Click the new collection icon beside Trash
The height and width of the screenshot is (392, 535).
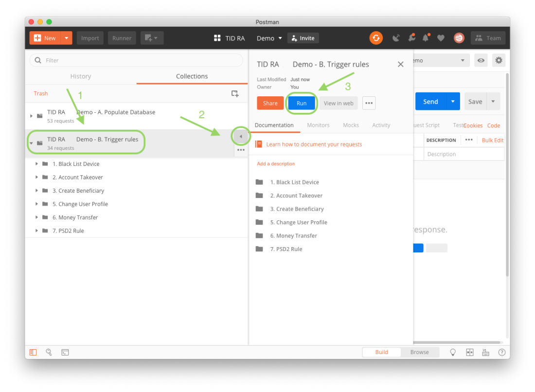point(235,93)
